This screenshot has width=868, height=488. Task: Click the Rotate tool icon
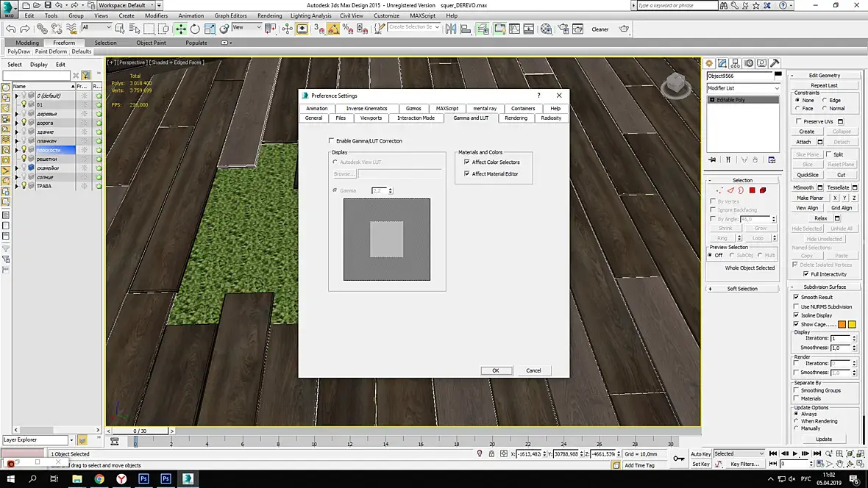click(195, 29)
